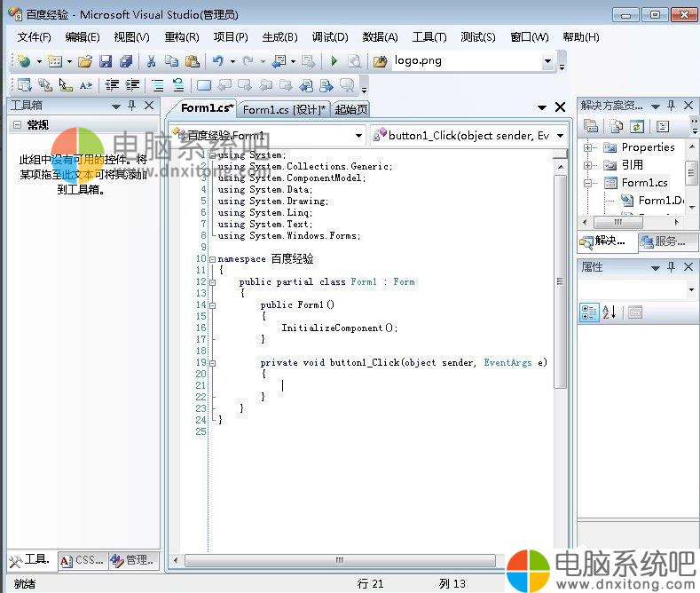Click the Open File folder icon
Viewport: 700px width, 593px height.
(85, 61)
